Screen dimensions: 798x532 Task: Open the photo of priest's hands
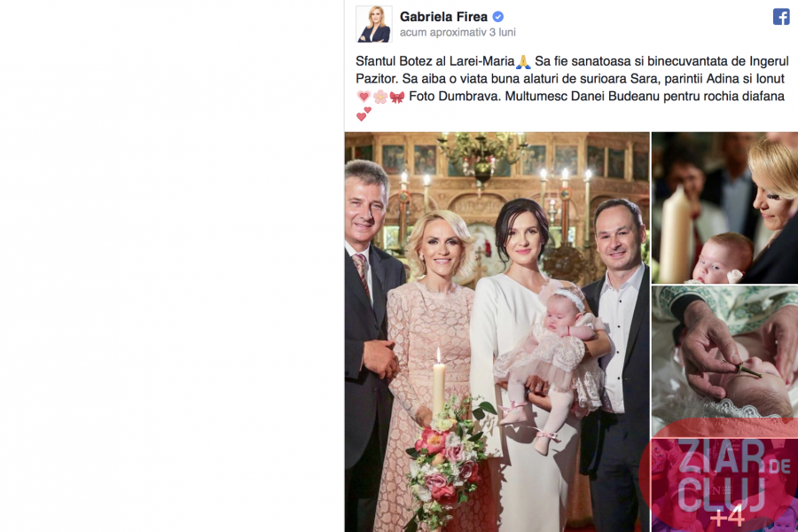[x=724, y=352]
